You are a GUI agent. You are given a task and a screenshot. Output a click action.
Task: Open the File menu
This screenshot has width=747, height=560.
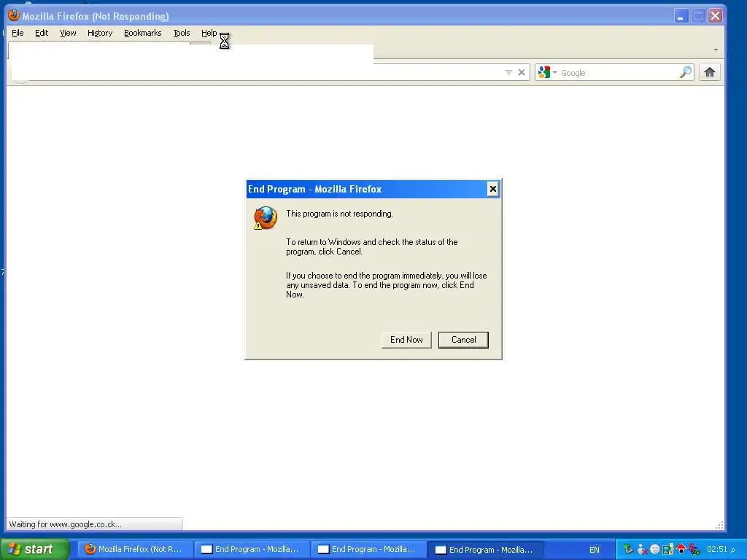coord(18,33)
